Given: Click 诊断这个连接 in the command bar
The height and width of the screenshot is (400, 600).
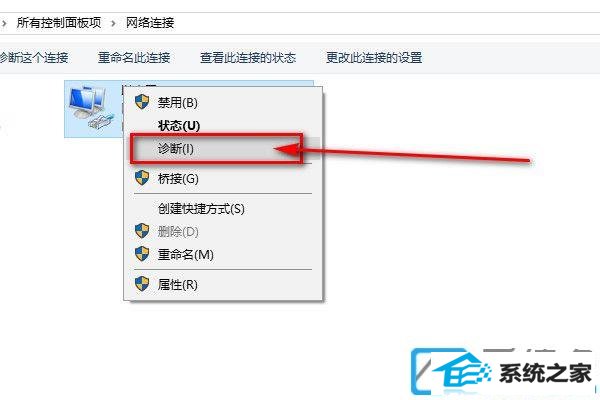Looking at the screenshot, I should coord(34,57).
